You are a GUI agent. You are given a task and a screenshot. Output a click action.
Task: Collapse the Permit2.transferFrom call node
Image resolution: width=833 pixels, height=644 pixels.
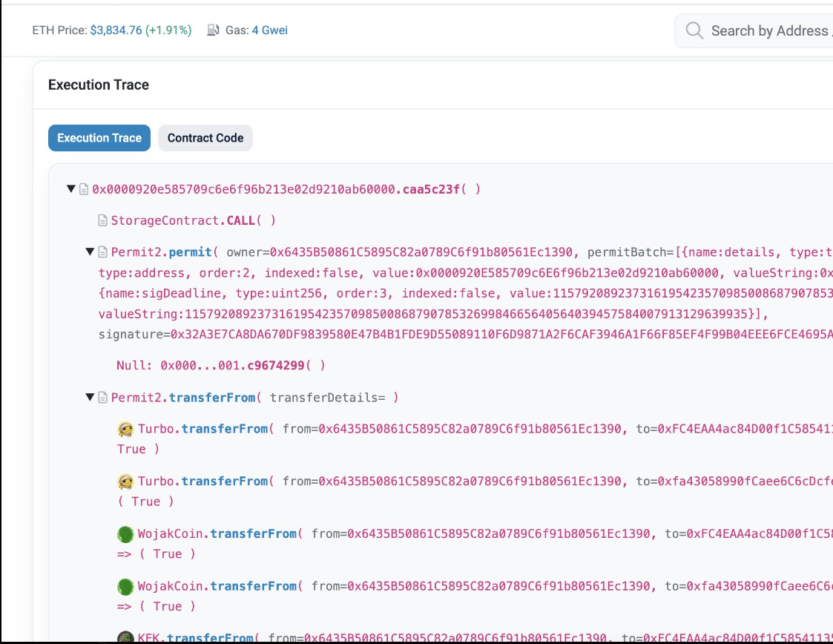[90, 398]
